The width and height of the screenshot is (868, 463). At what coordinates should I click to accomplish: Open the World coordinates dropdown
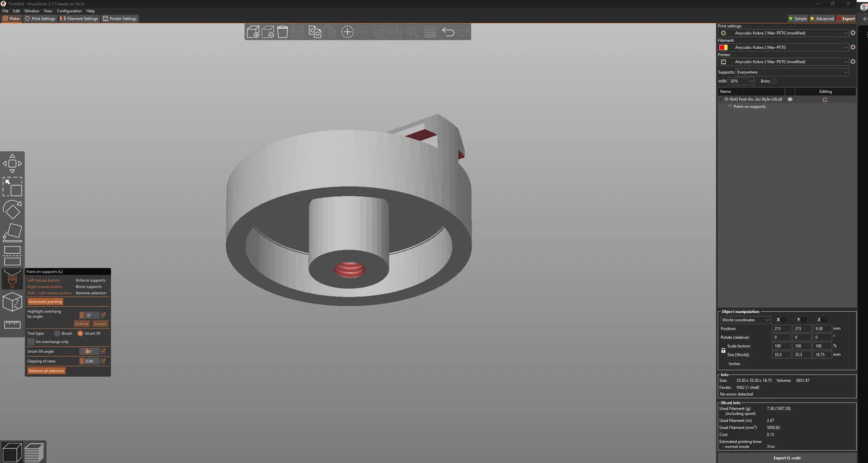[x=745, y=320]
